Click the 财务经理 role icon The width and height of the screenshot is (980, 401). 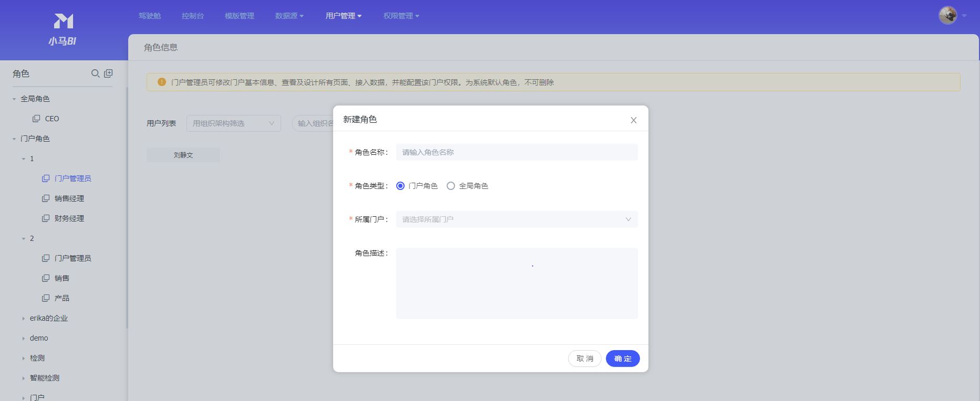(x=46, y=218)
